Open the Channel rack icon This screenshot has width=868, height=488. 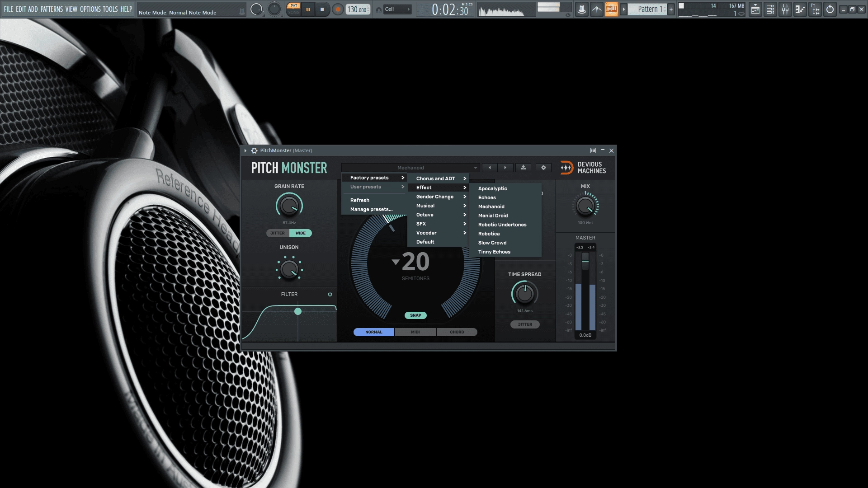coord(770,9)
